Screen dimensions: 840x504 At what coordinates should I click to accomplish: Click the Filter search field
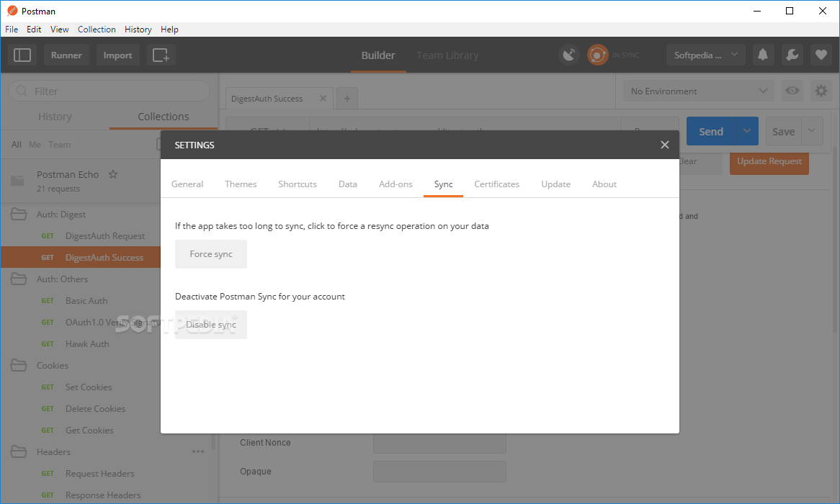[x=110, y=91]
